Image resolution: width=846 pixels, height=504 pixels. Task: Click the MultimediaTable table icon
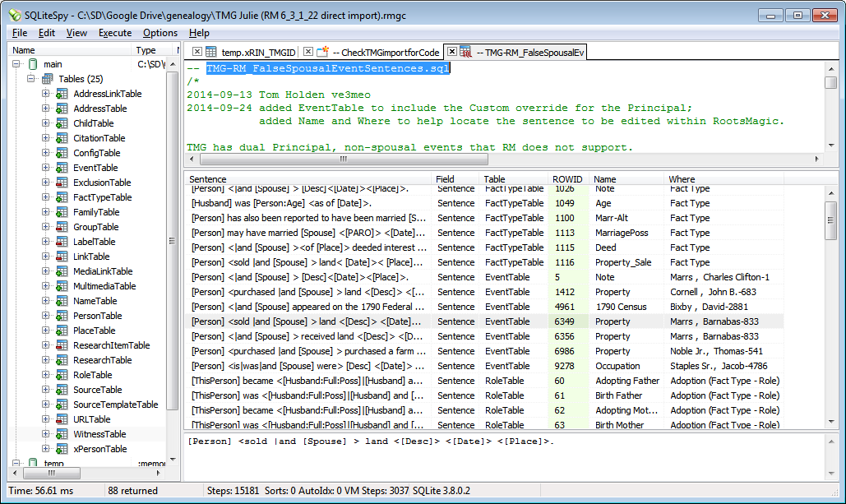62,286
